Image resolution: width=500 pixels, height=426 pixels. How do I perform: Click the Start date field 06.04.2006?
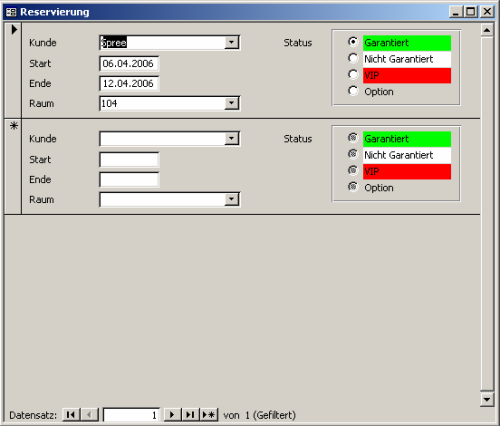tap(129, 63)
